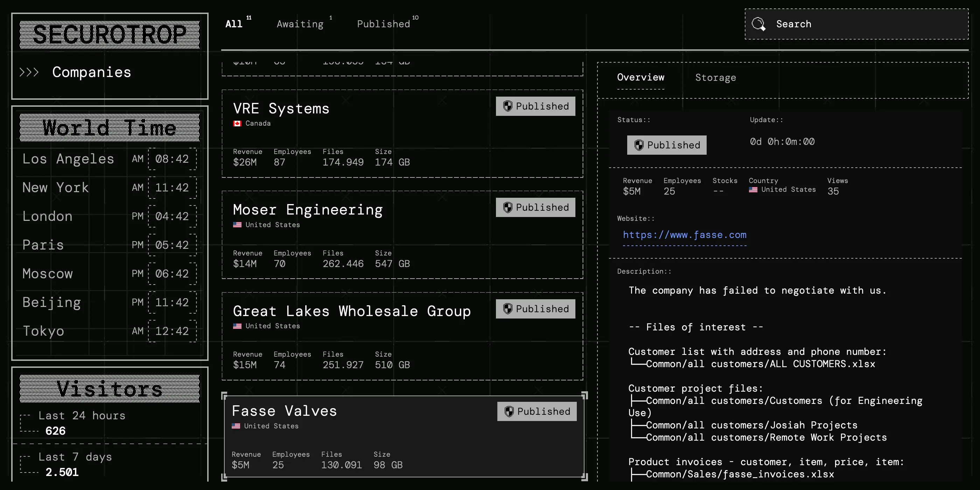Click US flag icon in Country field
This screenshot has height=490, width=980.
753,189
